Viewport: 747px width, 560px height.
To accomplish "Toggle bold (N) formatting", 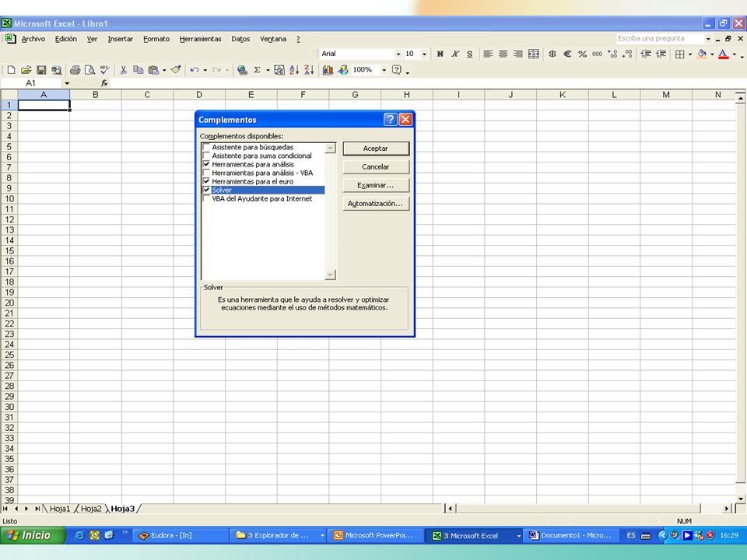I will coord(440,54).
